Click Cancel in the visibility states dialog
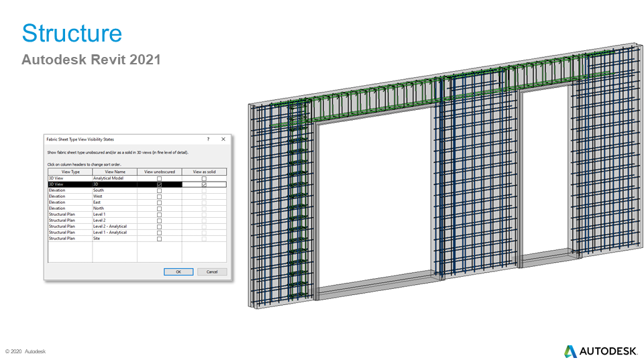 coord(212,271)
